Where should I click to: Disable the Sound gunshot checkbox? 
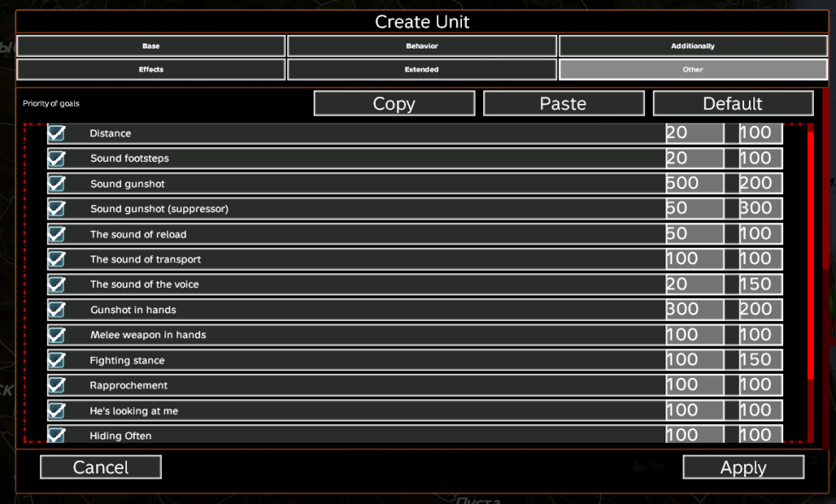click(x=57, y=184)
